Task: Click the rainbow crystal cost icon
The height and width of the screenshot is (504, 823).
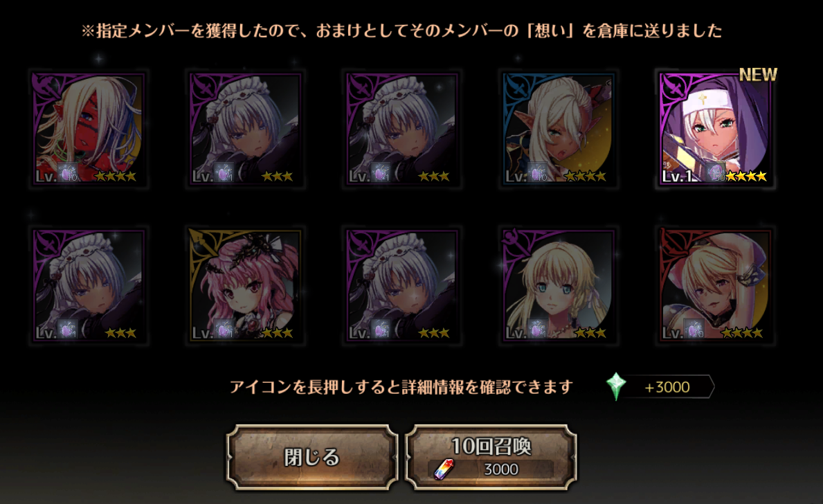Action: pos(444,469)
